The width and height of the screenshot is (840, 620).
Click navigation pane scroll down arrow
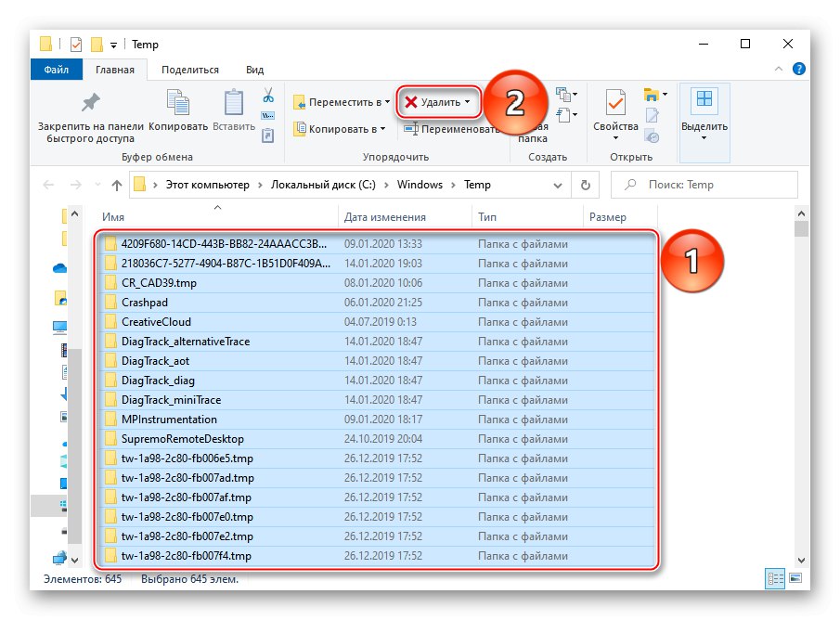coord(74,561)
